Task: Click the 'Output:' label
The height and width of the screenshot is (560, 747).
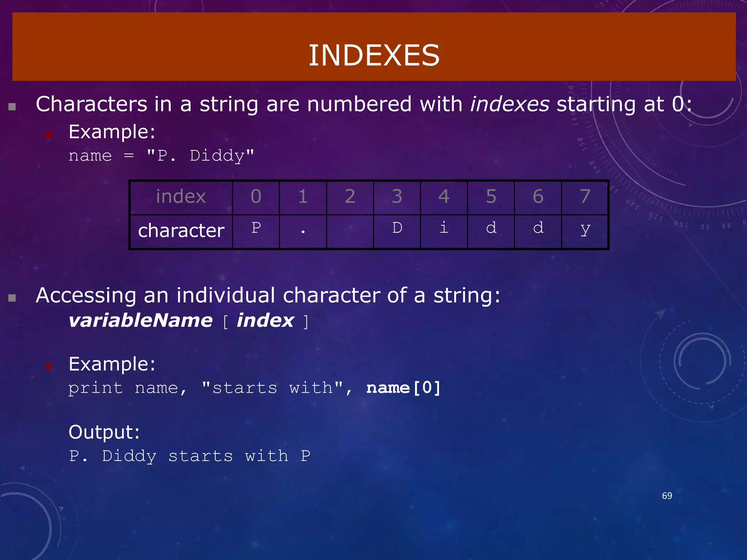Action: click(x=104, y=432)
